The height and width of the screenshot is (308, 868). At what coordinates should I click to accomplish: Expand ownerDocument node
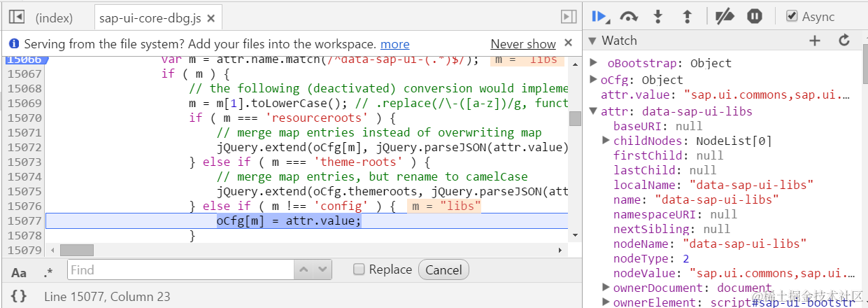pos(606,288)
